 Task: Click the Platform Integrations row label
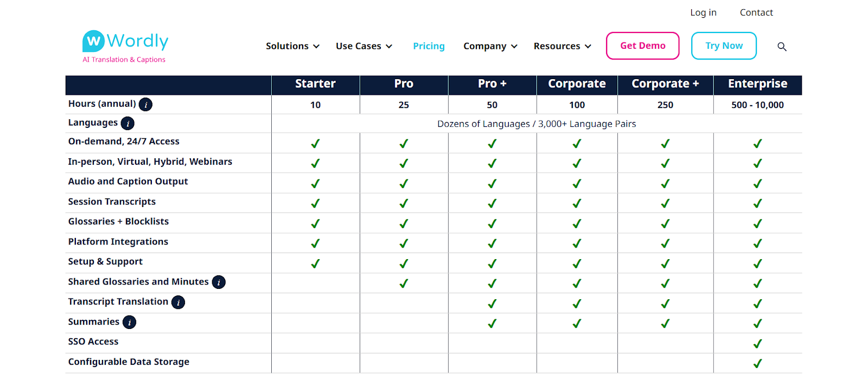(118, 242)
